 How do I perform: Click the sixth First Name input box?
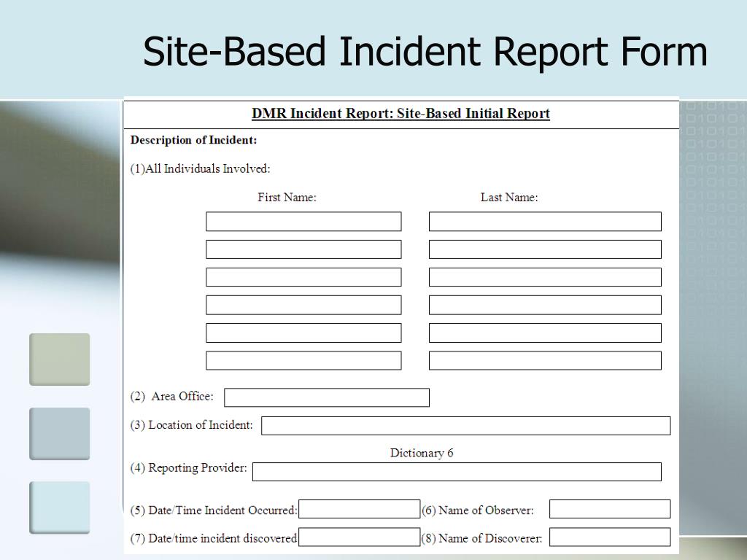[303, 360]
